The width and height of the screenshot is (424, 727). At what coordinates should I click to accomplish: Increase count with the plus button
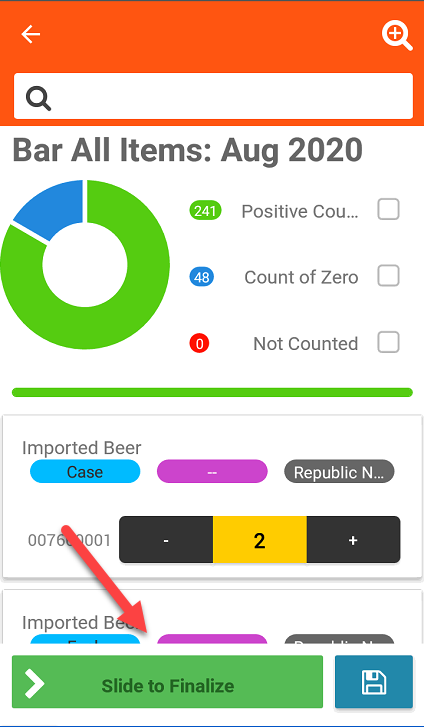coord(353,540)
